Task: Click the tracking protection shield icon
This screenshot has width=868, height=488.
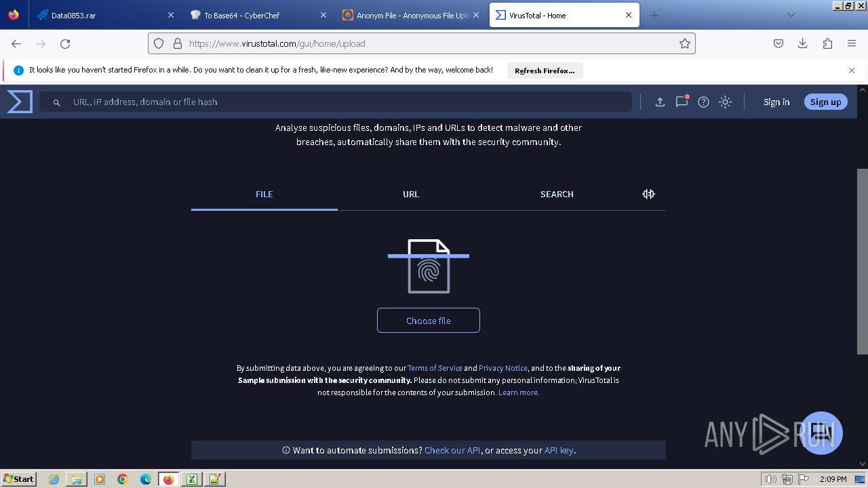Action: (x=159, y=43)
